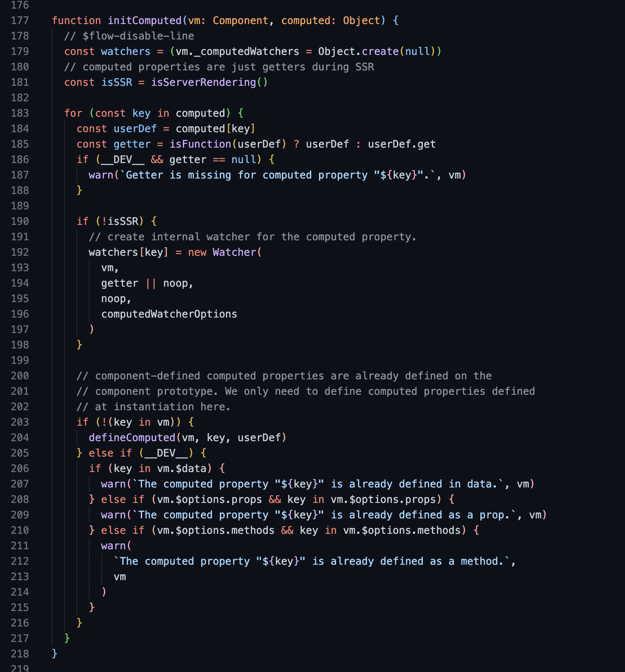
Task: Click comment 'create internal watcher' line
Action: [253, 237]
